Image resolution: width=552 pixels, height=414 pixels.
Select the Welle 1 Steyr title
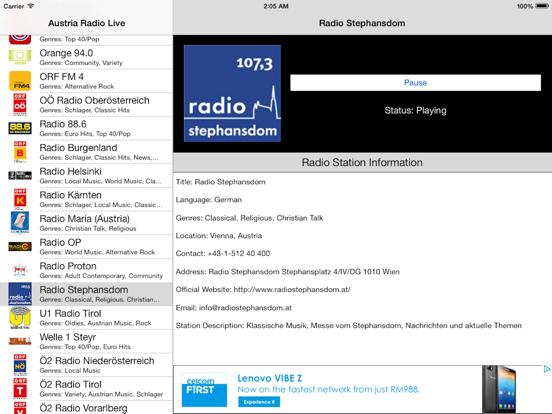(x=68, y=337)
